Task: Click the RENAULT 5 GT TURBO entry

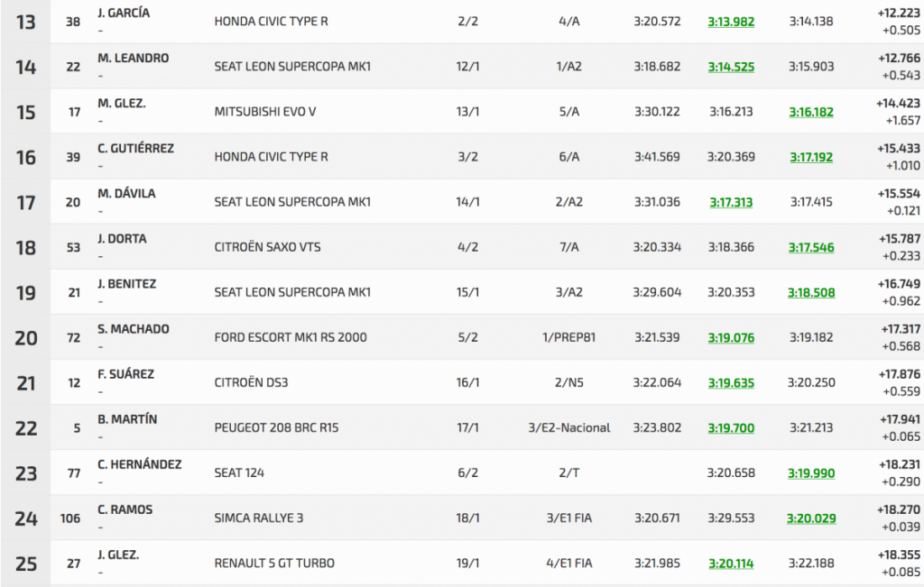Action: click(x=274, y=564)
